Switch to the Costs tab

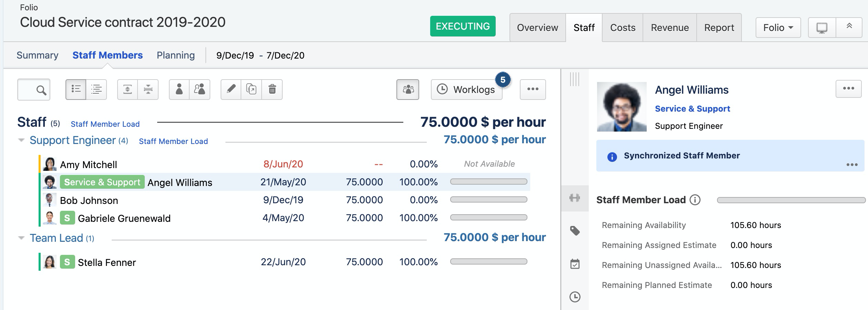coord(622,28)
